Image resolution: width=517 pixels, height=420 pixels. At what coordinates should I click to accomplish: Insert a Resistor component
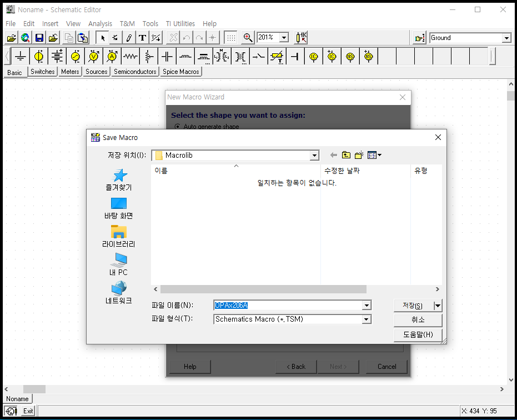coord(130,57)
